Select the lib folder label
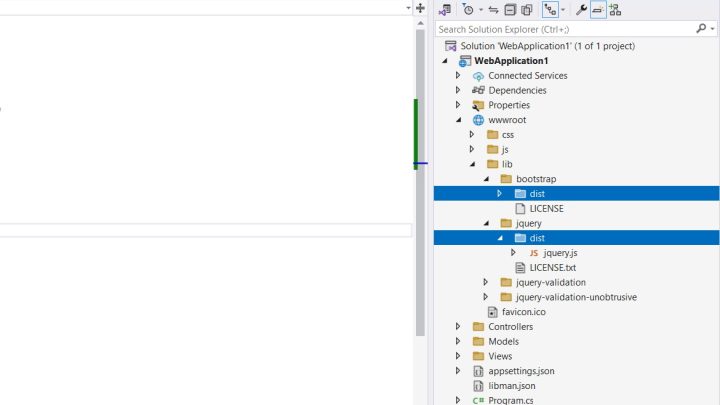 tap(507, 164)
